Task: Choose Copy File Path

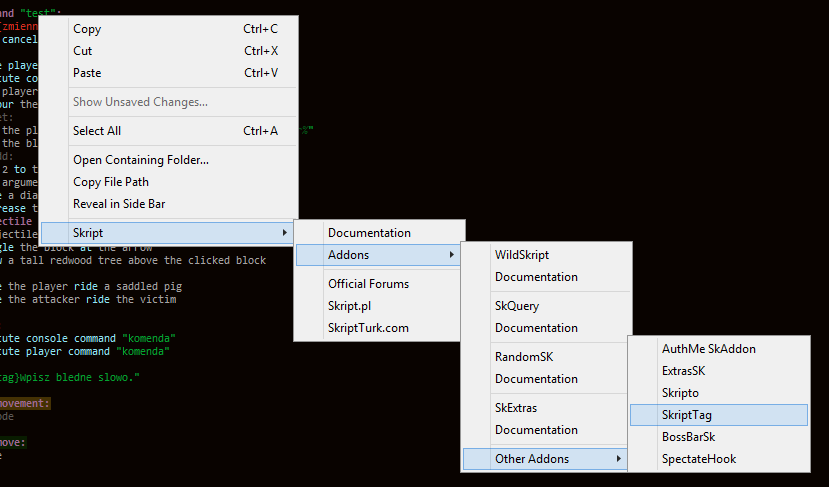Action: (x=169, y=182)
